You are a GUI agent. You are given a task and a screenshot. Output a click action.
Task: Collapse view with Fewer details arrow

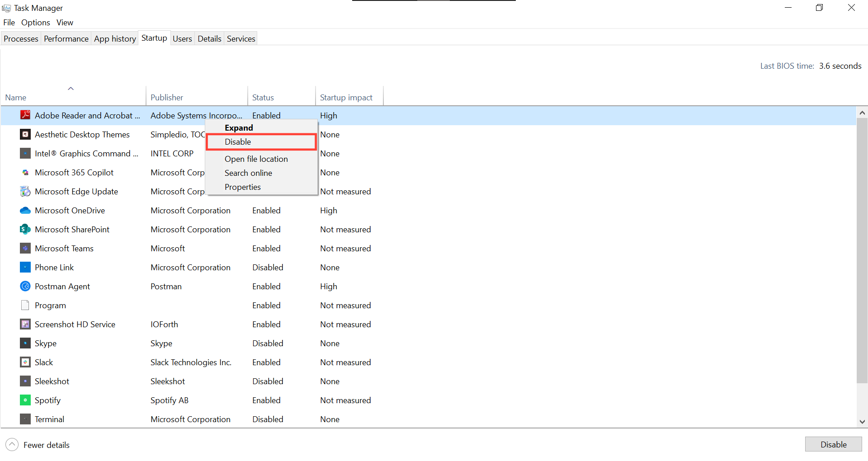tap(12, 445)
